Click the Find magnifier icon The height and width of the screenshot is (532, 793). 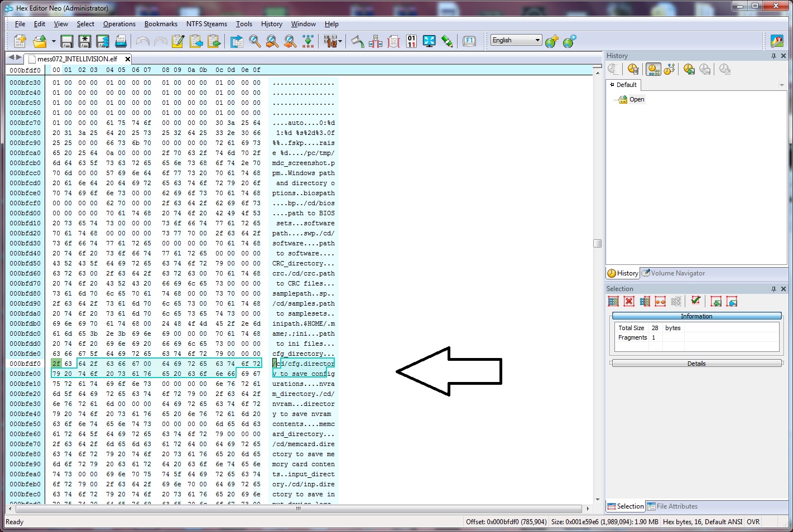coord(255,41)
